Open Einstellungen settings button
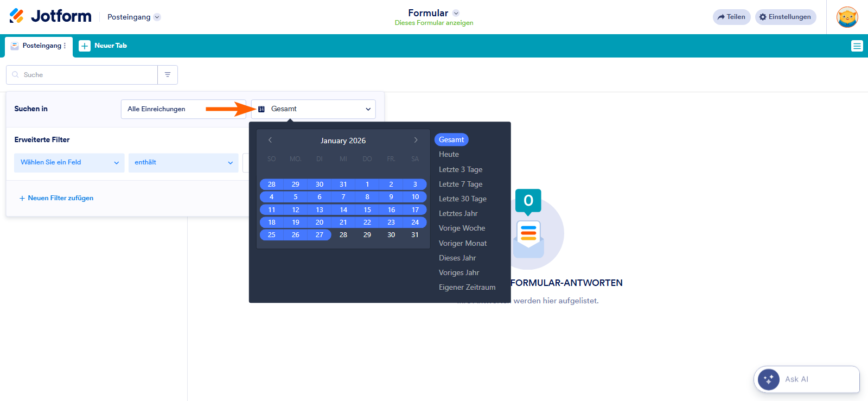Image resolution: width=868 pixels, height=401 pixels. pos(785,17)
